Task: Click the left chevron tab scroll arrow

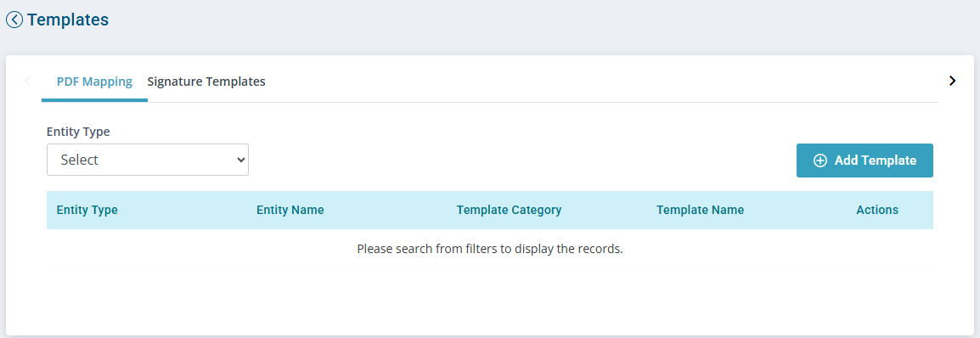Action: 27,81
